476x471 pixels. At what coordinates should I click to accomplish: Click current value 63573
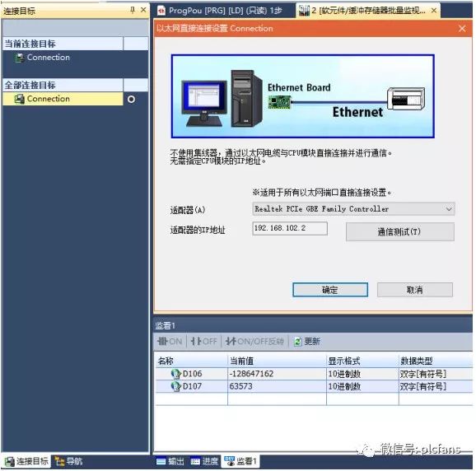(240, 386)
